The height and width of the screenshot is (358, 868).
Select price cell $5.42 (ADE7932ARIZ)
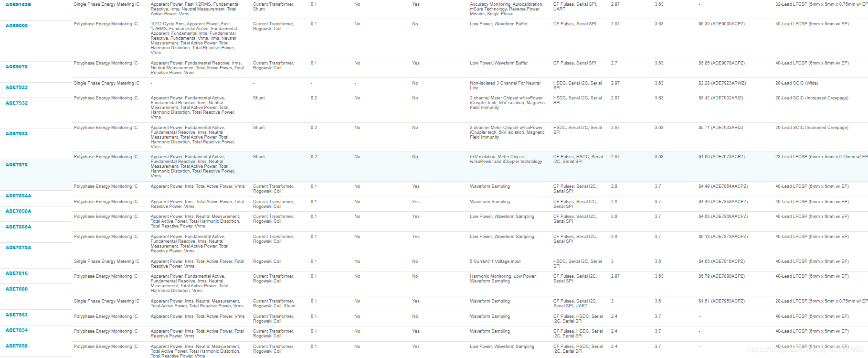pos(720,98)
